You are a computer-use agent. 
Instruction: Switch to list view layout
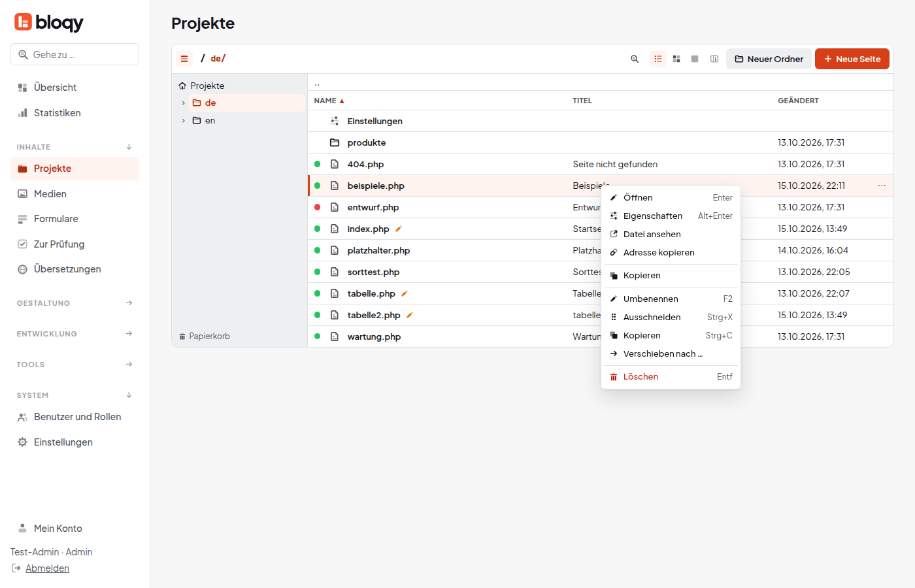(658, 59)
